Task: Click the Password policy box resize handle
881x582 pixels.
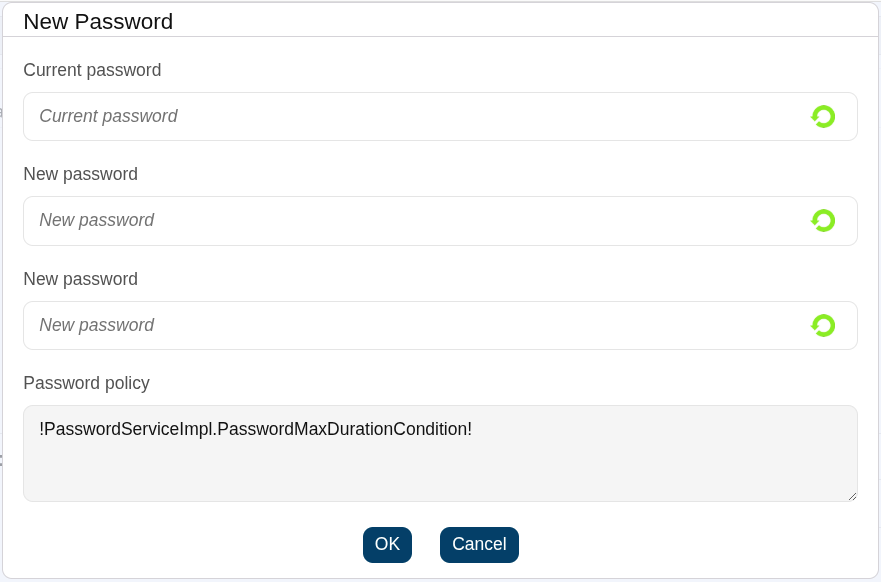Action: point(852,496)
